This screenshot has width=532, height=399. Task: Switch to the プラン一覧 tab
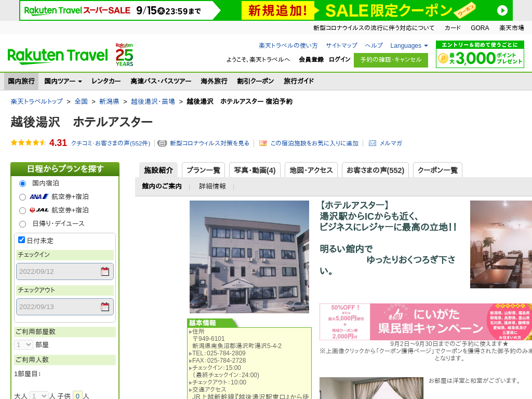point(204,170)
